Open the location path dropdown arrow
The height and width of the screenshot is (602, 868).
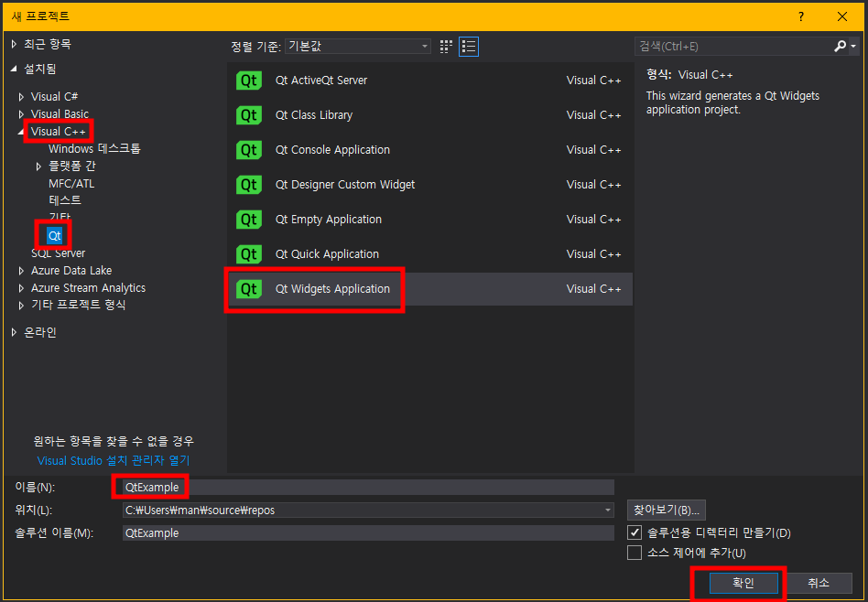pos(608,510)
